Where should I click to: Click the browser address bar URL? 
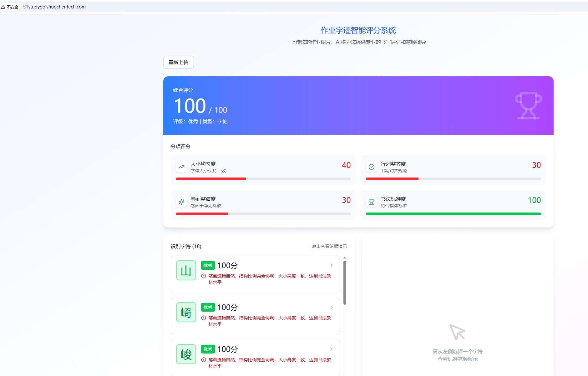(x=54, y=7)
